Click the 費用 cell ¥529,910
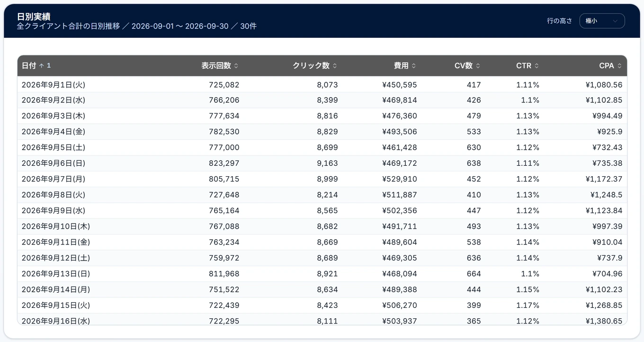Viewport: 644px width, 342px height. coord(400,179)
